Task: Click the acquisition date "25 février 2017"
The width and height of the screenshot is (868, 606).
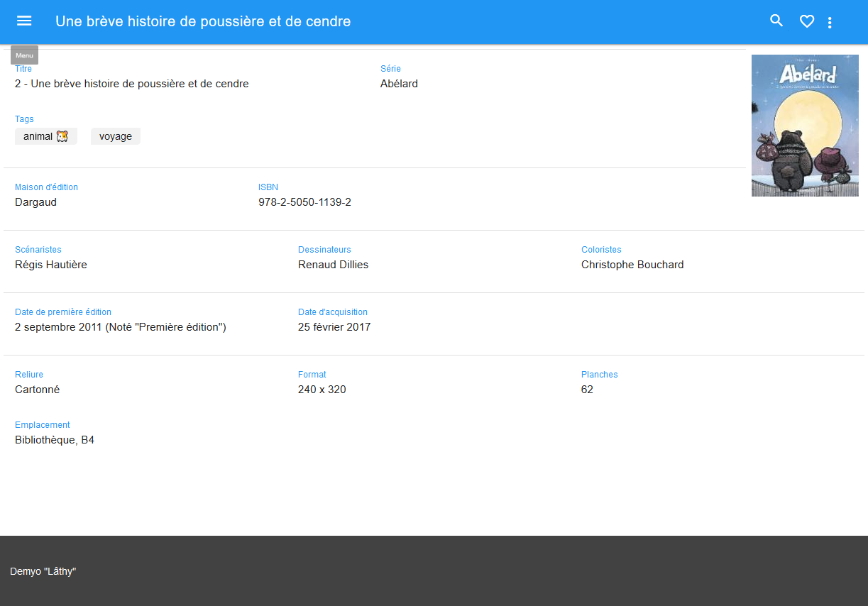Action: coord(334,327)
